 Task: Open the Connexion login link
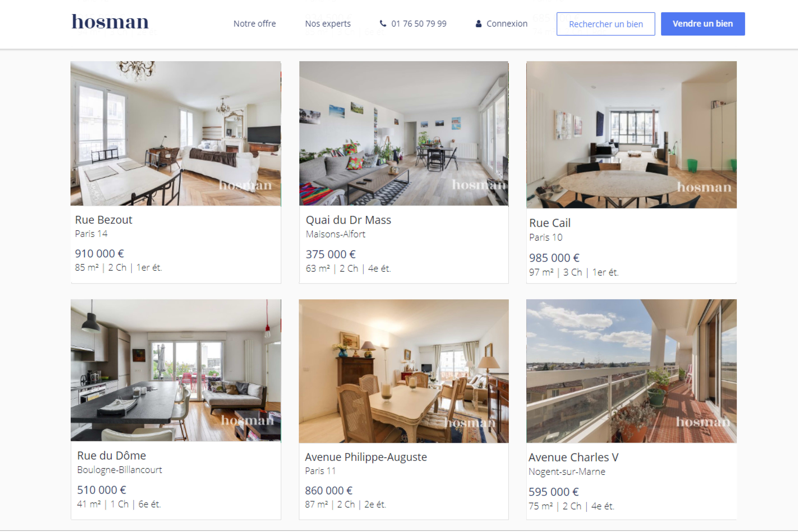pos(507,24)
